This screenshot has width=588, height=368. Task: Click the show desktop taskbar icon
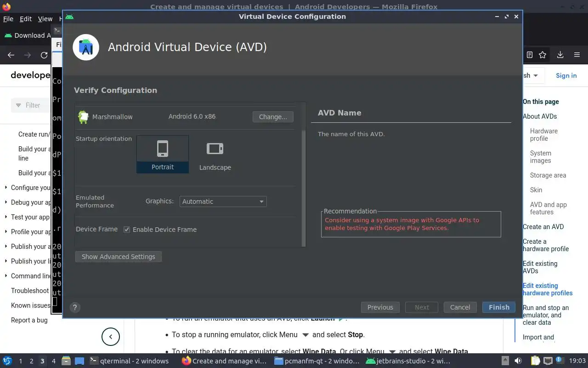[x=79, y=361]
